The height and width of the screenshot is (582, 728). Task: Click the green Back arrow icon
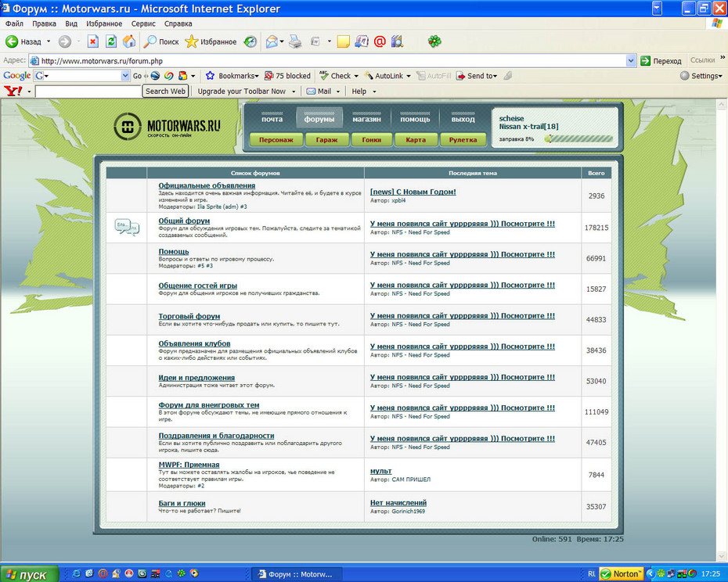[x=12, y=41]
